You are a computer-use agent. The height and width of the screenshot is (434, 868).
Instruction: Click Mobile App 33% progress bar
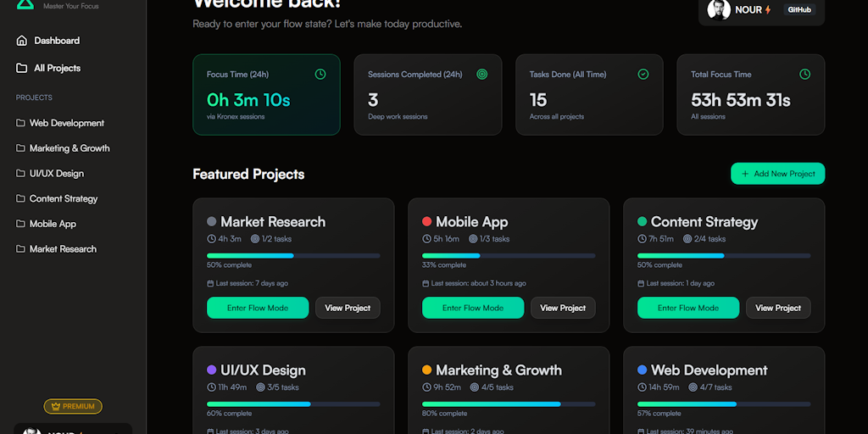click(509, 256)
